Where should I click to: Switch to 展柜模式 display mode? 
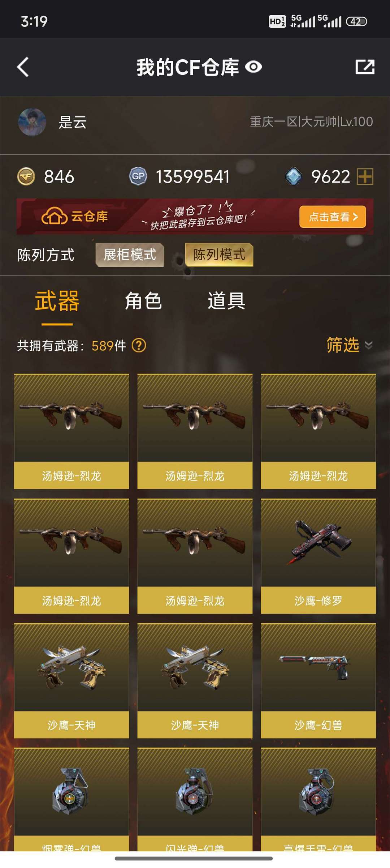click(x=130, y=255)
